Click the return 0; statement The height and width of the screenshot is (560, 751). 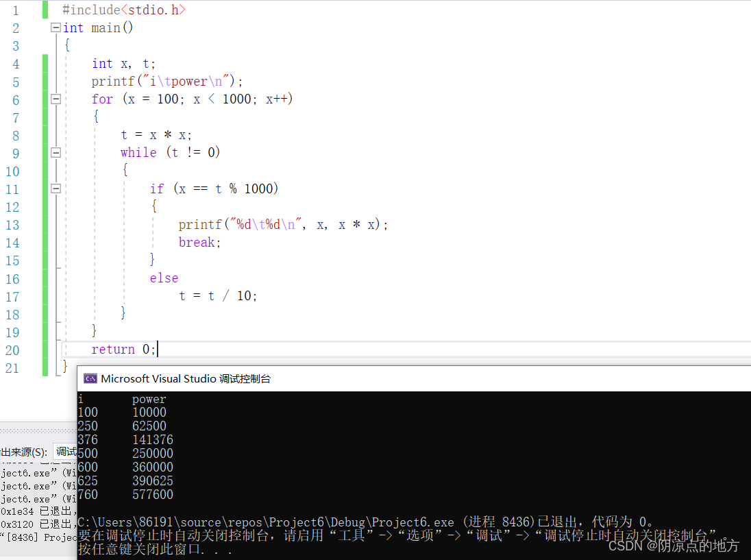pos(123,350)
